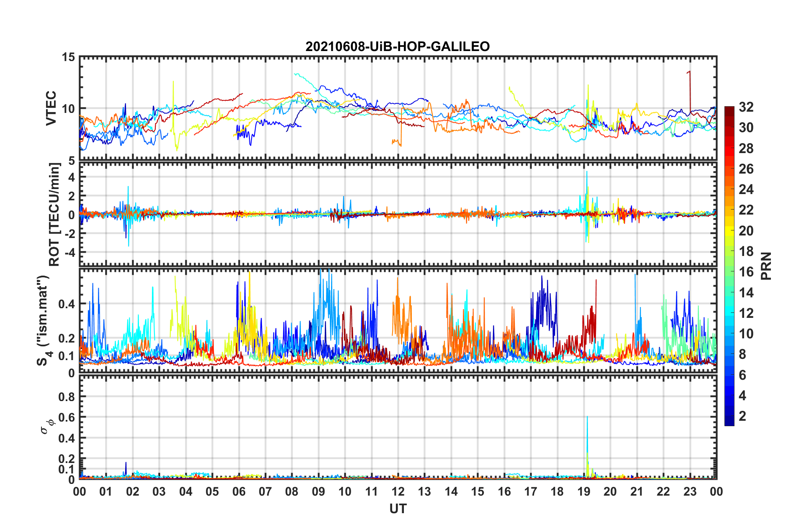Click the 2 tick on the PRN colorbar
Image resolution: width=796 pixels, height=532 pixels.
[x=742, y=416]
